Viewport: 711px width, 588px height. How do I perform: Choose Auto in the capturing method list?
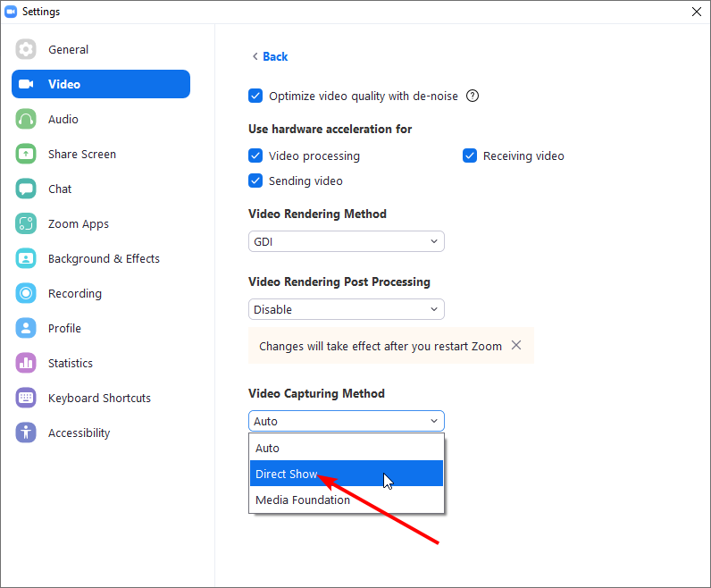347,448
